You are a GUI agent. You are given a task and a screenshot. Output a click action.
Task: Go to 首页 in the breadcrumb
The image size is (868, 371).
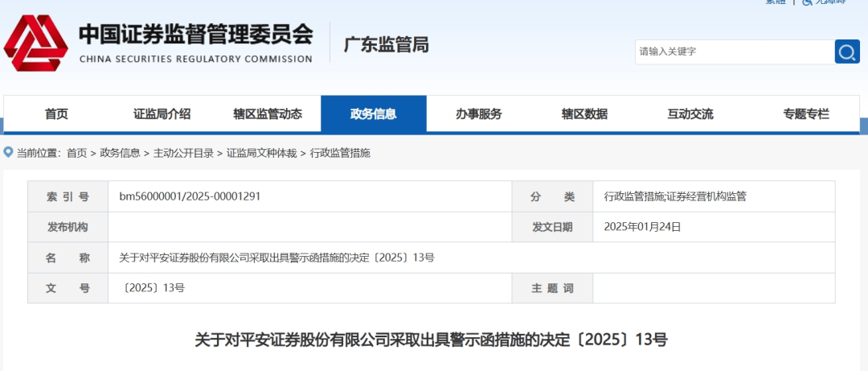coord(76,153)
